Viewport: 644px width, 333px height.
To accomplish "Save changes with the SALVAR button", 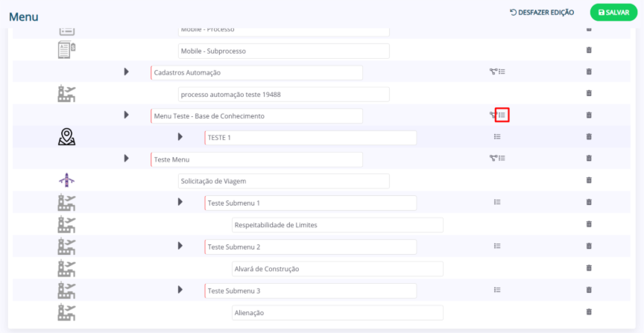I will point(613,13).
